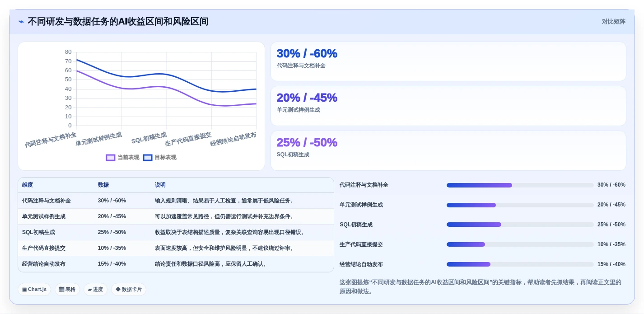Click the title 不同研发与数据任务的AI收益区间和风险区间
The image size is (644, 314).
(118, 22)
